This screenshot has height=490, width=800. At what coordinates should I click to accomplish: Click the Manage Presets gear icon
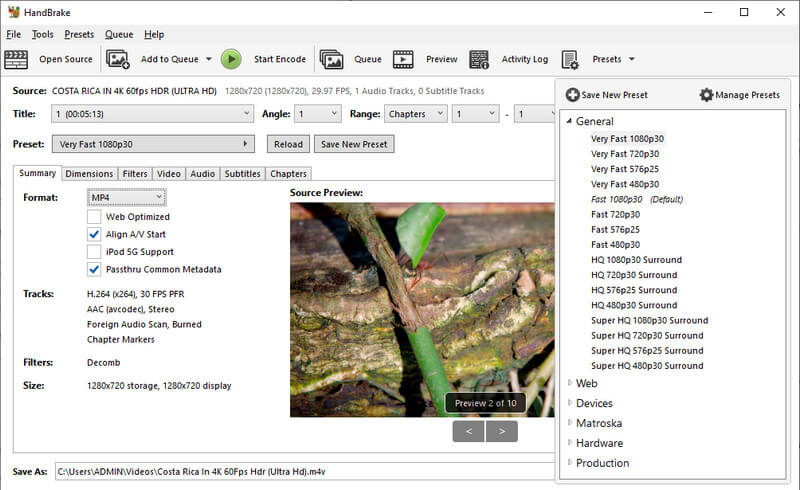706,95
